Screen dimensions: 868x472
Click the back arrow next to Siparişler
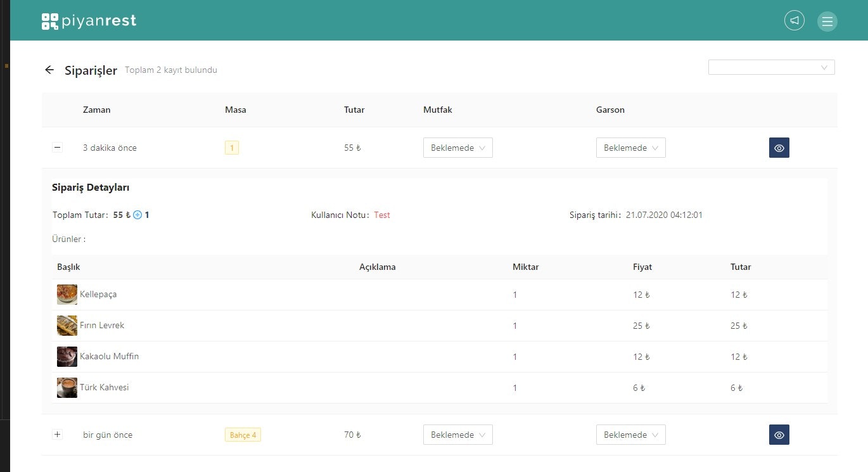coord(49,70)
